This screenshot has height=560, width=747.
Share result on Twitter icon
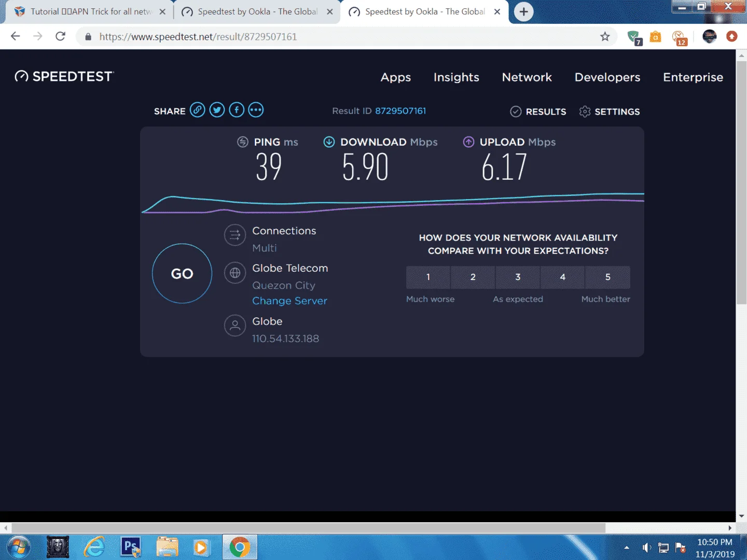pyautogui.click(x=217, y=110)
